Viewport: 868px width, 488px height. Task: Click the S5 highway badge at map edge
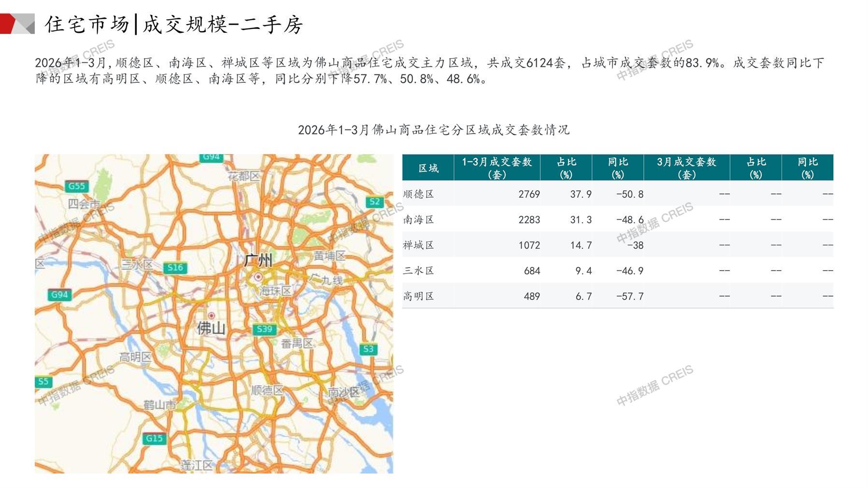click(43, 381)
